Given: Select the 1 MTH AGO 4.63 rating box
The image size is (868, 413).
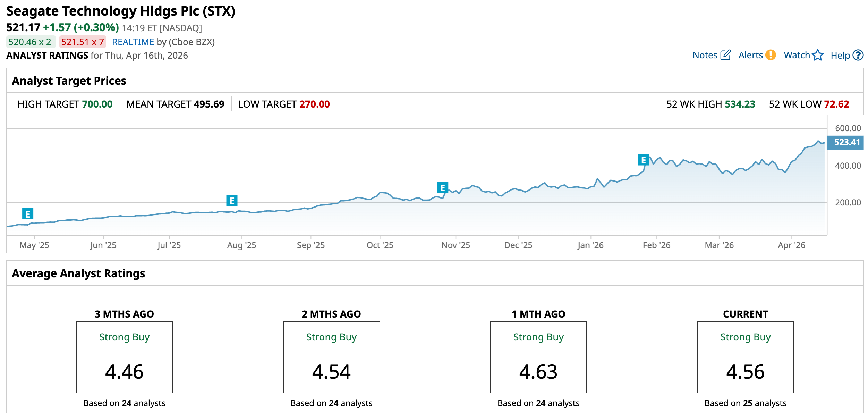Looking at the screenshot, I should (538, 357).
